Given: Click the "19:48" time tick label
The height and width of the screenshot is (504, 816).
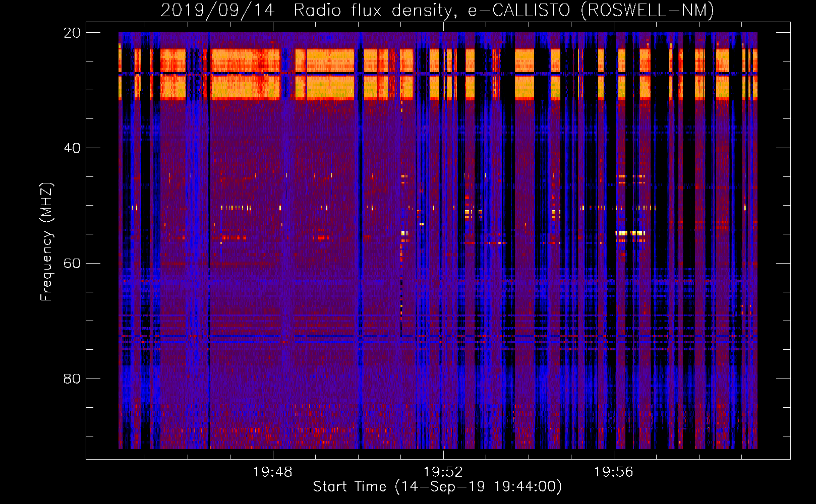Looking at the screenshot, I should [272, 472].
